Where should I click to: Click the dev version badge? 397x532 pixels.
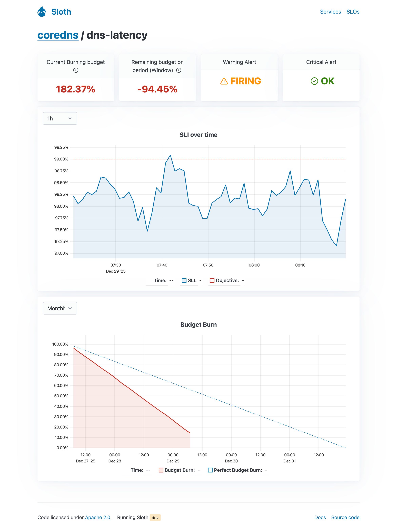155,518
